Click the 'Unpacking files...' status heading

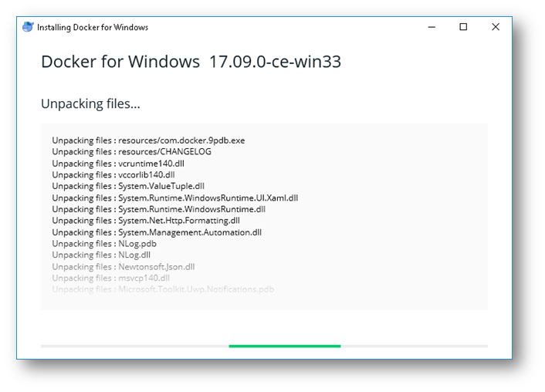(x=90, y=103)
